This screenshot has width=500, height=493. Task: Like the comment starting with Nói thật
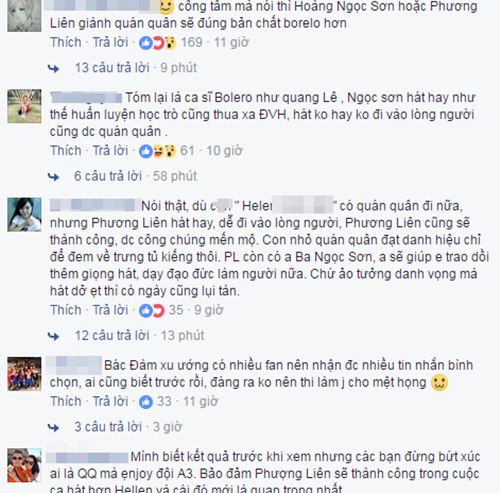[66, 310]
